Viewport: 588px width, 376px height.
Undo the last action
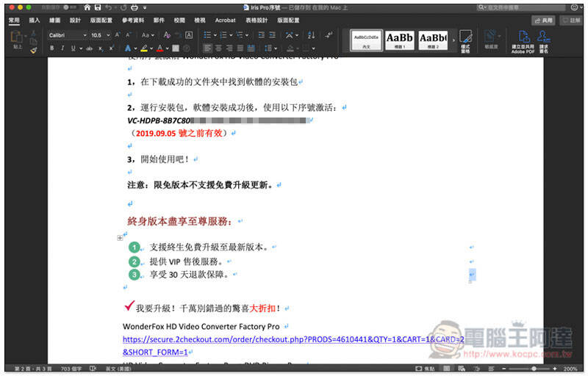click(109, 7)
